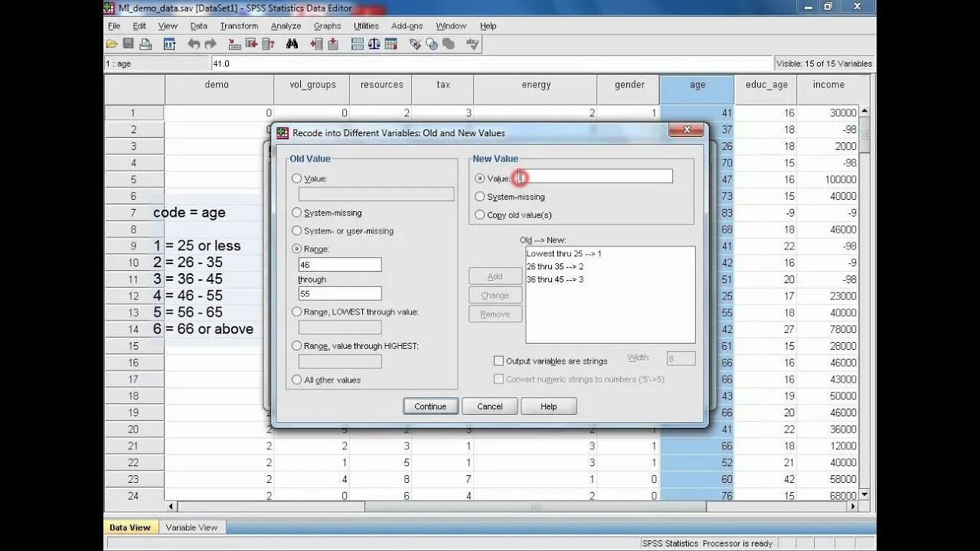980x551 pixels.
Task: Open the Utilities menu
Action: tap(366, 26)
